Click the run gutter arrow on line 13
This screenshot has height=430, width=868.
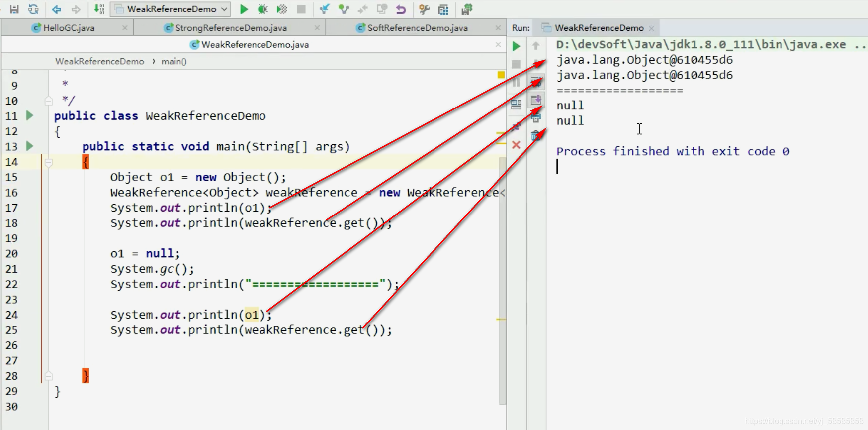coord(30,146)
